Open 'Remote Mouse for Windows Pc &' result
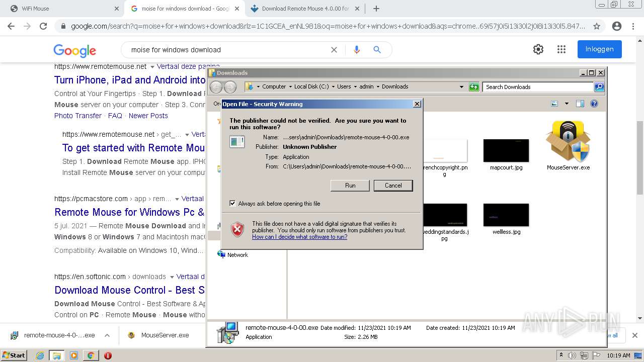Screen dimensions: 644x362 [x=129, y=212]
